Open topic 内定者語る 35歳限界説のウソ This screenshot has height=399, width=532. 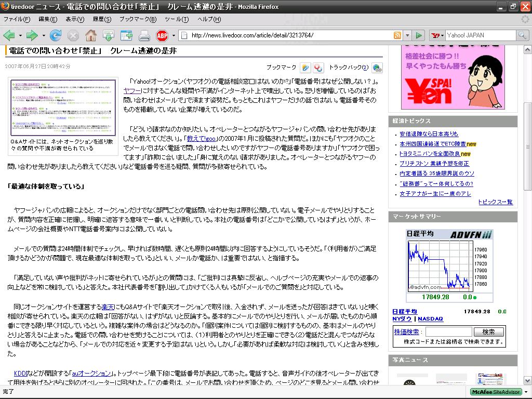437,174
